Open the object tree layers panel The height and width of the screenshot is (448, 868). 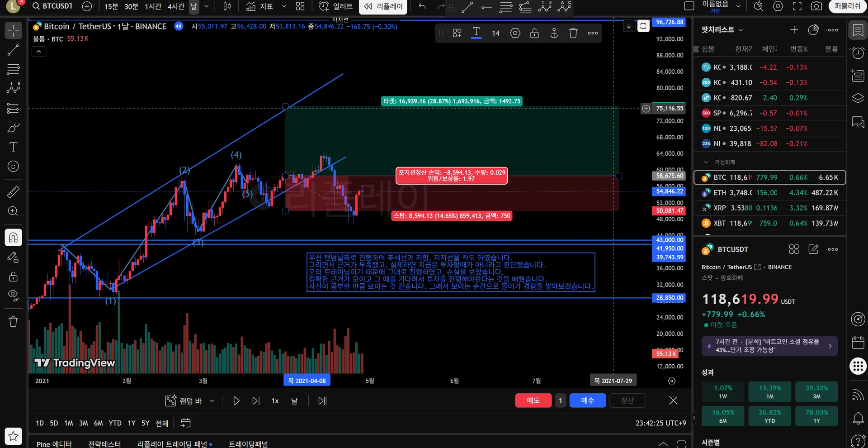[858, 98]
